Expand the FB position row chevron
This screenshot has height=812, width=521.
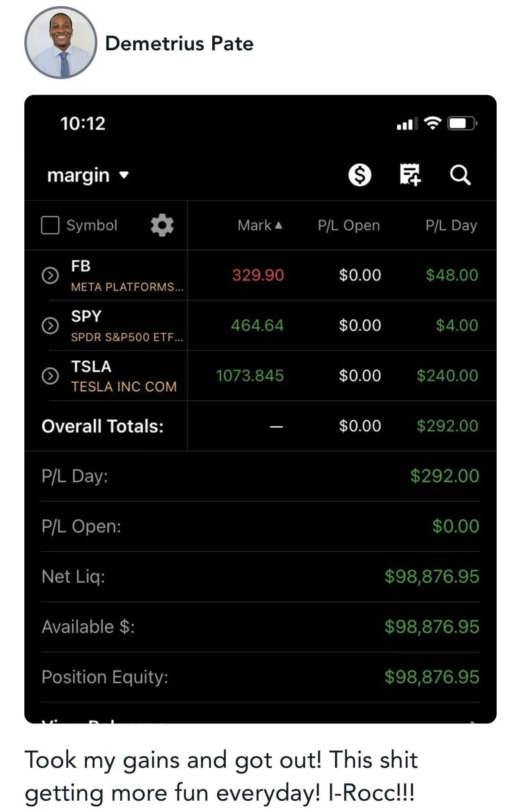50,275
